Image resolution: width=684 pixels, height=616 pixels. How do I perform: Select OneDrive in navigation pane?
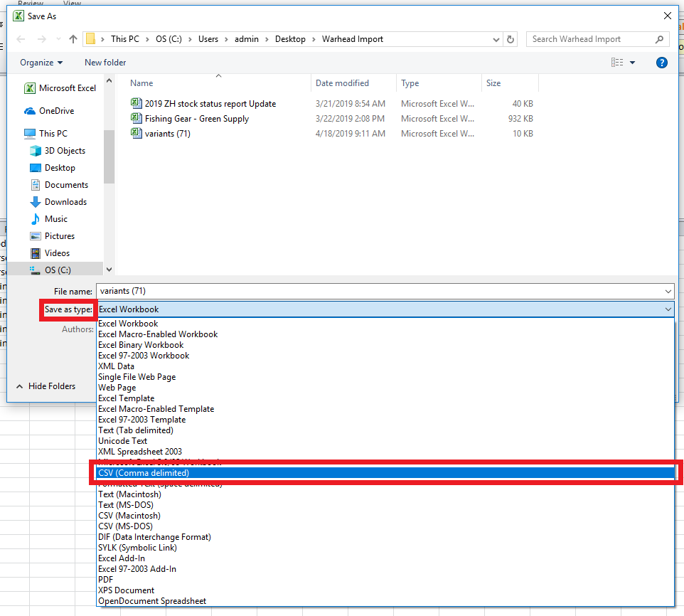pyautogui.click(x=49, y=111)
